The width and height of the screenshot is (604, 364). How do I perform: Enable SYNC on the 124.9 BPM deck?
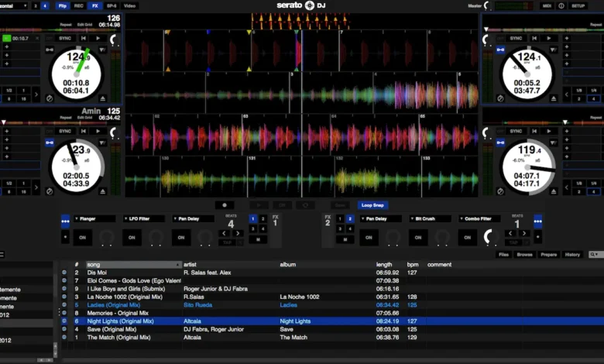point(65,38)
